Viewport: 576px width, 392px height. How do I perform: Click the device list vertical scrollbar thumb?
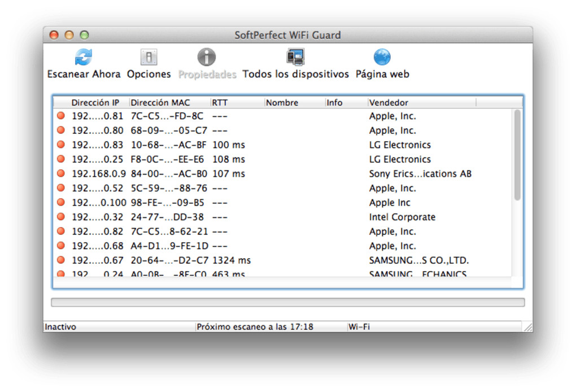(517, 155)
